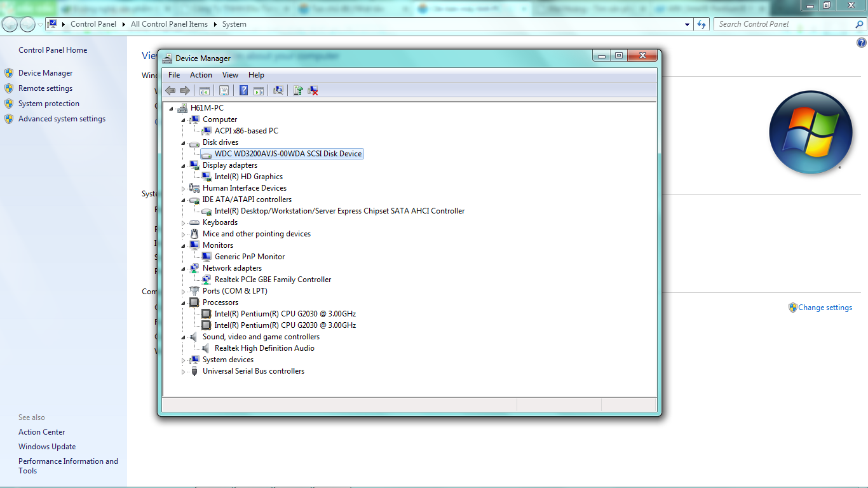Collapse the IDE ATA/ATAPI controllers category

(184, 200)
